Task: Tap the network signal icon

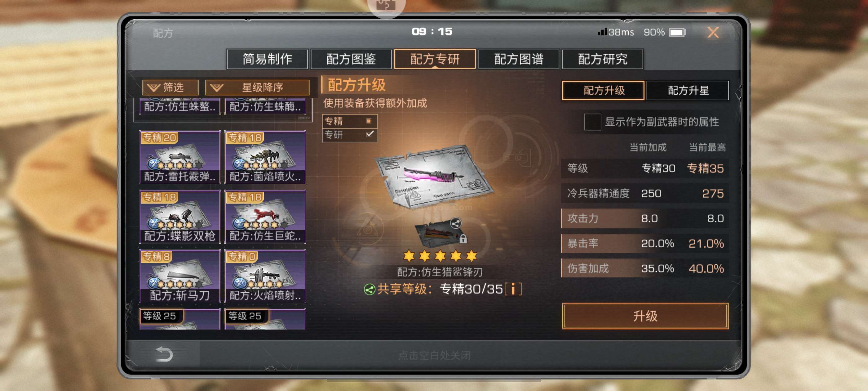Action: [x=602, y=32]
